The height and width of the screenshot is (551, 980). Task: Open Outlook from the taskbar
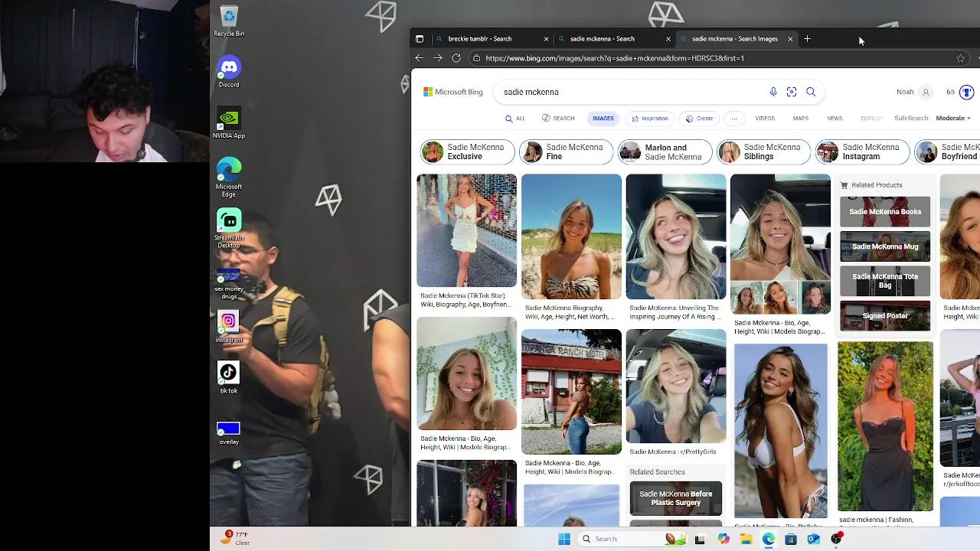[x=813, y=539]
